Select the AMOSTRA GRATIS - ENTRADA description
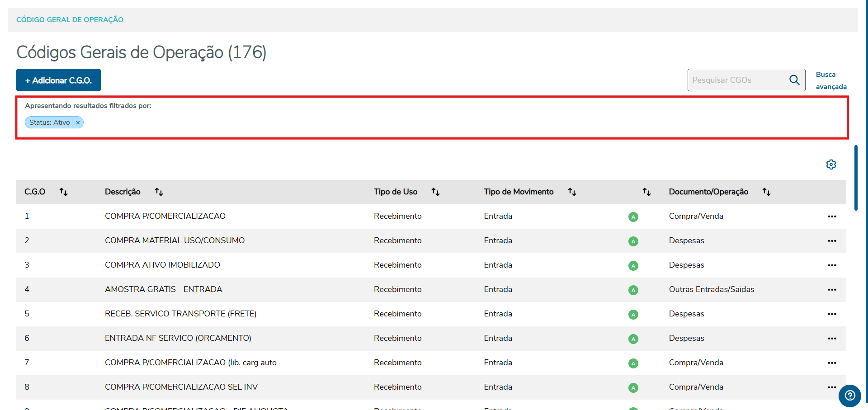The width and height of the screenshot is (868, 410). (x=163, y=289)
